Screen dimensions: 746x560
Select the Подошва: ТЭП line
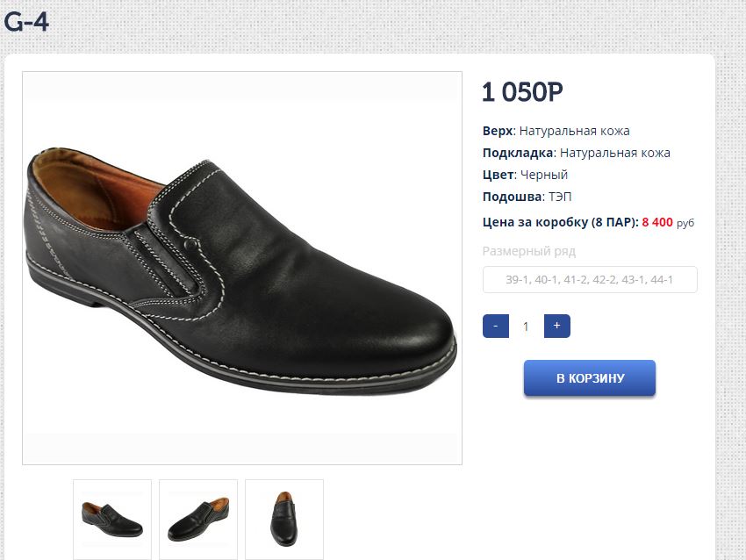point(527,197)
